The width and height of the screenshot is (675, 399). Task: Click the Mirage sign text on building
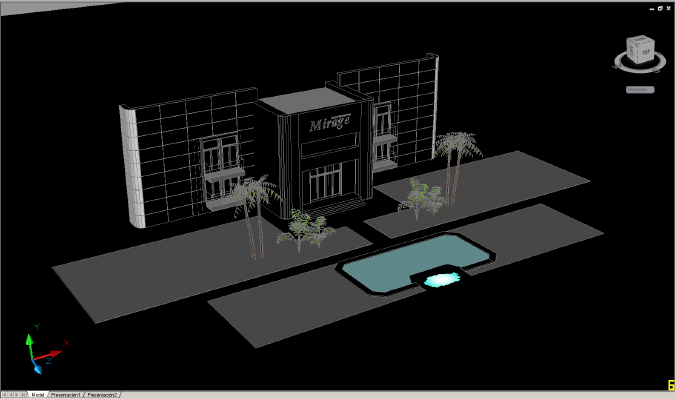click(x=330, y=123)
